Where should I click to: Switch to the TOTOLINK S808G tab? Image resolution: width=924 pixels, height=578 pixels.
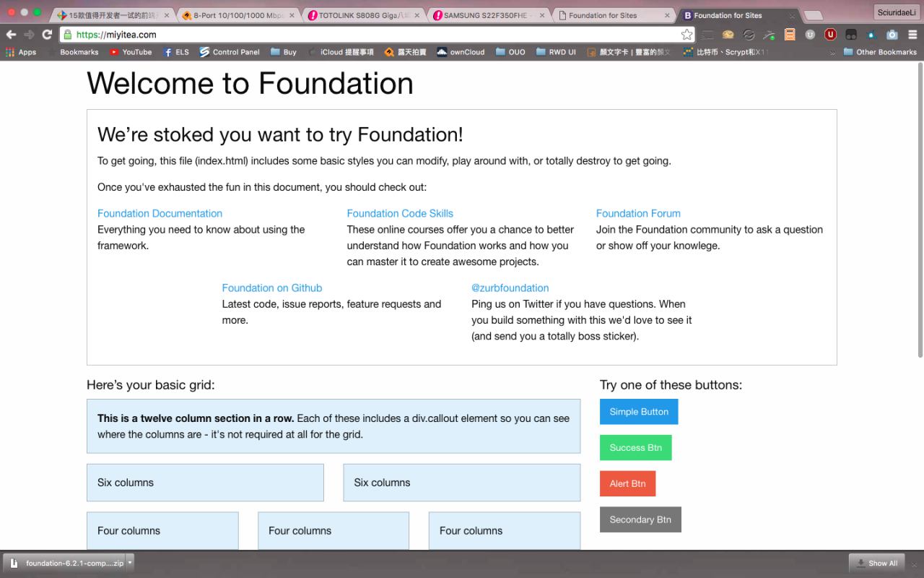[362, 15]
